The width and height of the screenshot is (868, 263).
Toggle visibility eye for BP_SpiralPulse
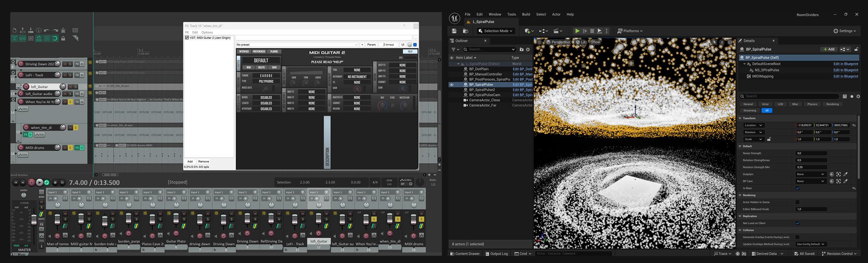pyautogui.click(x=452, y=85)
